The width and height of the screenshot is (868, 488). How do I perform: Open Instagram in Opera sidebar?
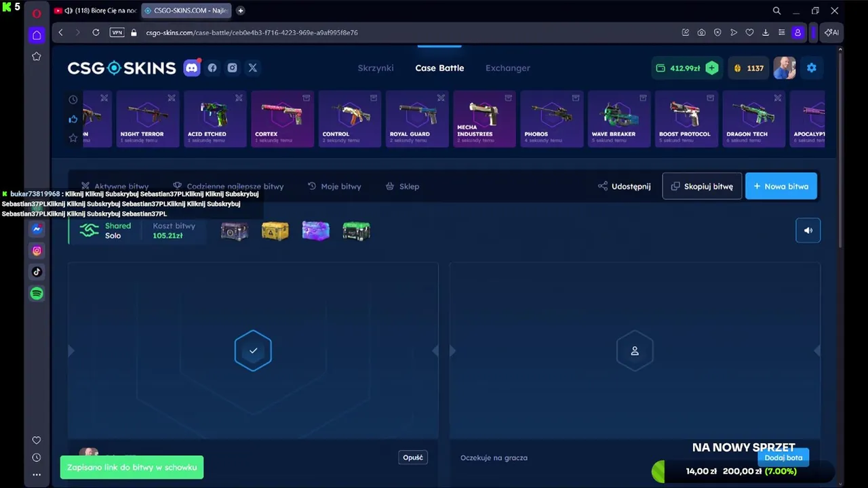coord(37,250)
